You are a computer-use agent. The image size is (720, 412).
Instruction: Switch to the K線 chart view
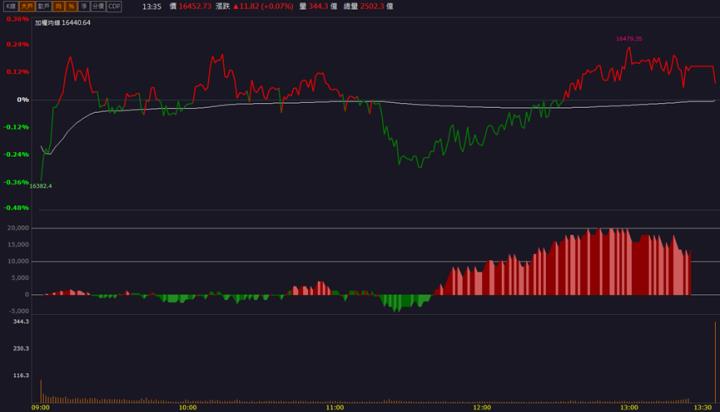(10, 6)
